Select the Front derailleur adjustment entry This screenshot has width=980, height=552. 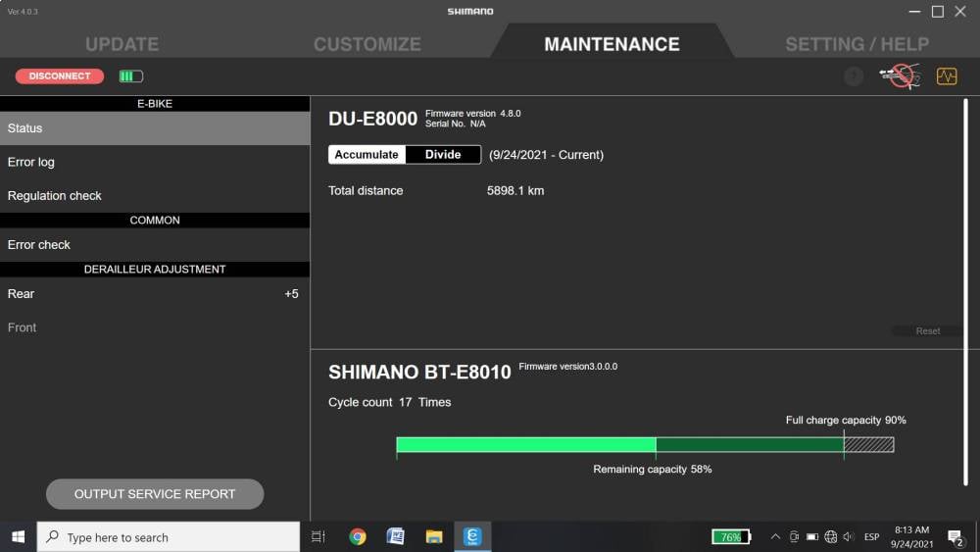155,327
